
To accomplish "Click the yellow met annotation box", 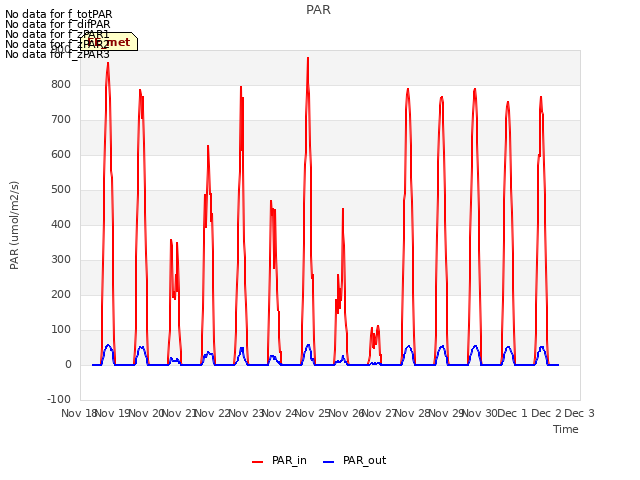I will (x=109, y=42).
